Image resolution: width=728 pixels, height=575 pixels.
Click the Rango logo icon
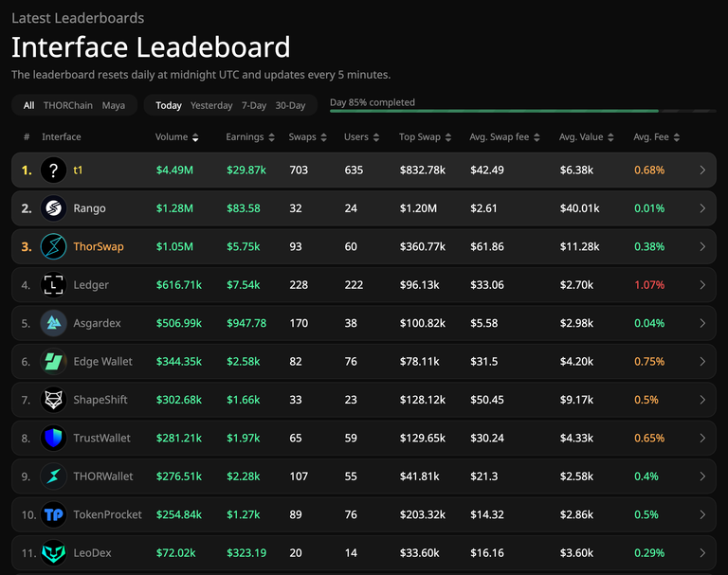pyautogui.click(x=53, y=207)
